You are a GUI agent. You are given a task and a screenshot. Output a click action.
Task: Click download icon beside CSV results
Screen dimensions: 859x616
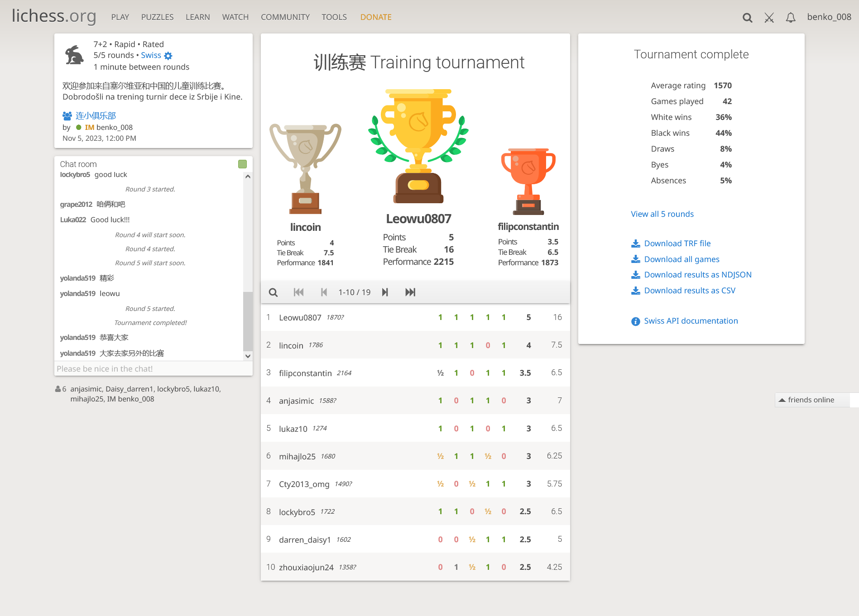pyautogui.click(x=636, y=291)
